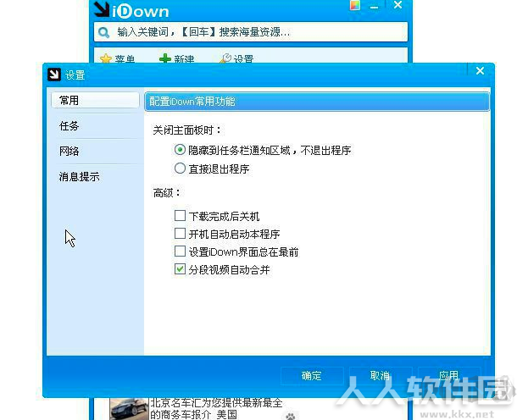
Task: Focus the keyword search box in iDown
Action: click(x=251, y=32)
